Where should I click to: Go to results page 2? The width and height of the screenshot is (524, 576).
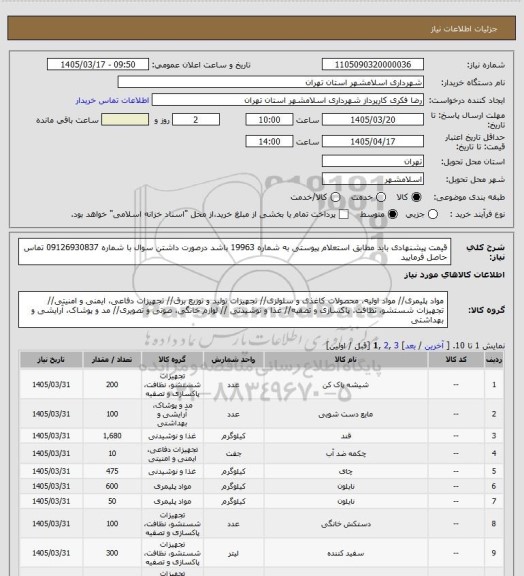[386, 346]
